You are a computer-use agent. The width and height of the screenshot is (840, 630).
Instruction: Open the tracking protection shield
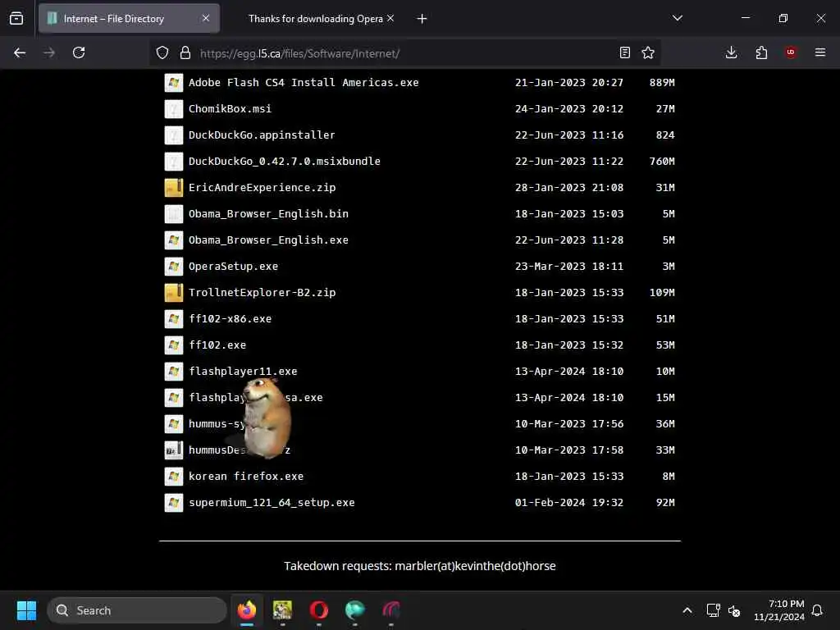[x=162, y=52]
